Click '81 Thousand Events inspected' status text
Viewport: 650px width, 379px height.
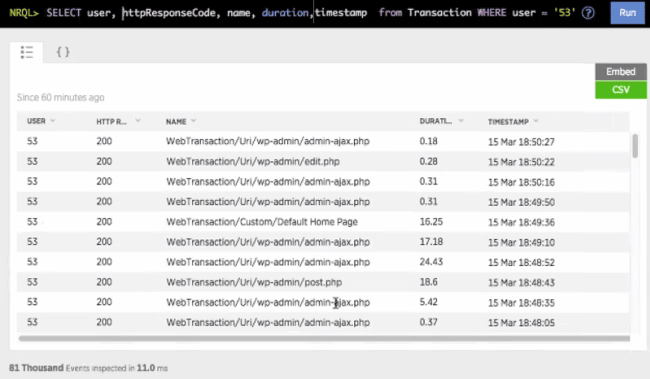[x=88, y=368]
